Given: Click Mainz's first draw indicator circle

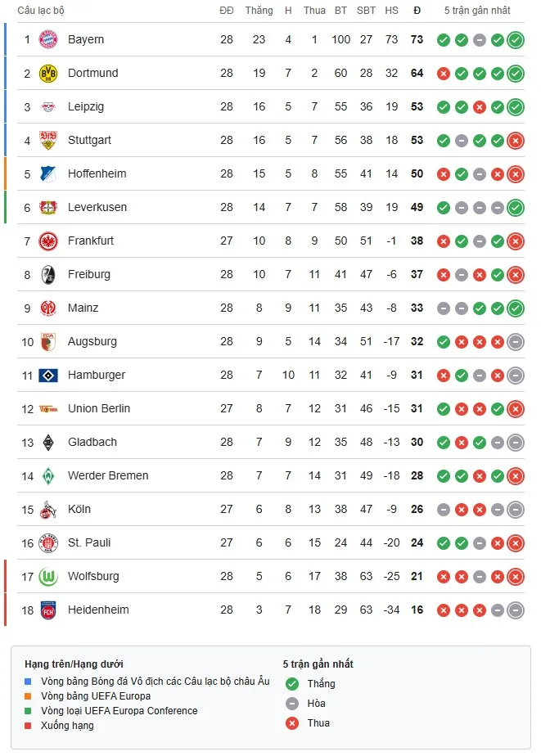Looking at the screenshot, I should click(444, 308).
